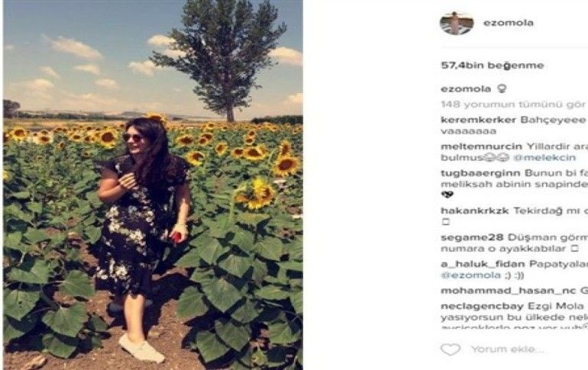Image resolution: width=588 pixels, height=370 pixels.
Task: Click the ezomola username in the header
Action: pyautogui.click(x=508, y=23)
